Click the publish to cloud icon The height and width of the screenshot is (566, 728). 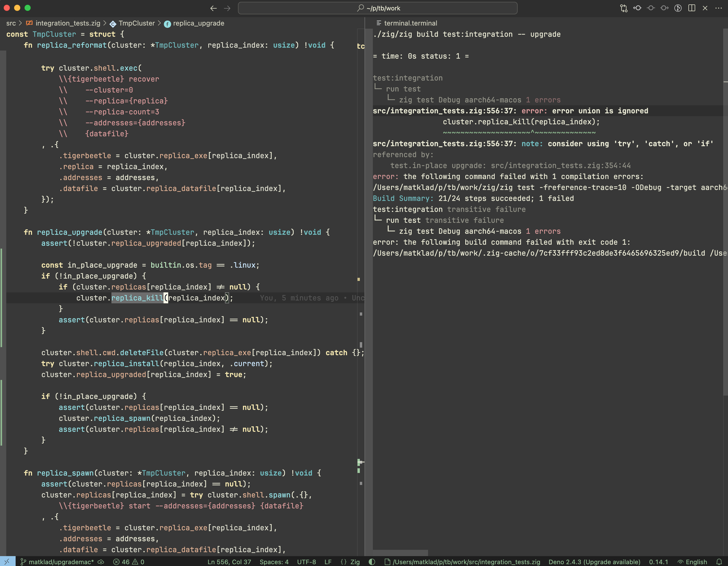(x=101, y=562)
